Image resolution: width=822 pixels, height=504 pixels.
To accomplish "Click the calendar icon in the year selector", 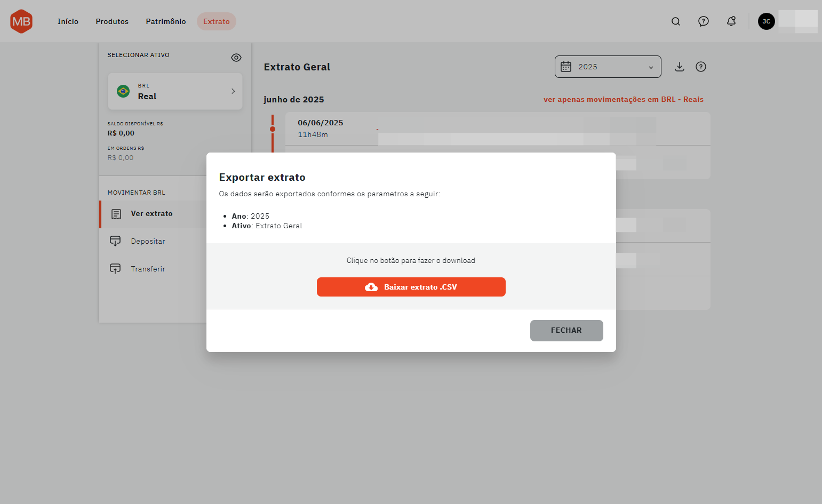I will tap(566, 67).
